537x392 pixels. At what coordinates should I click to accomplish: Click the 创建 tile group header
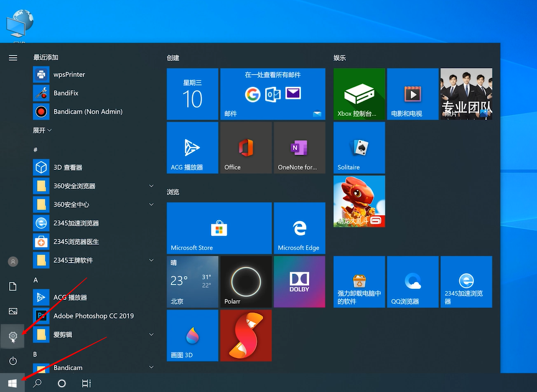pos(173,58)
